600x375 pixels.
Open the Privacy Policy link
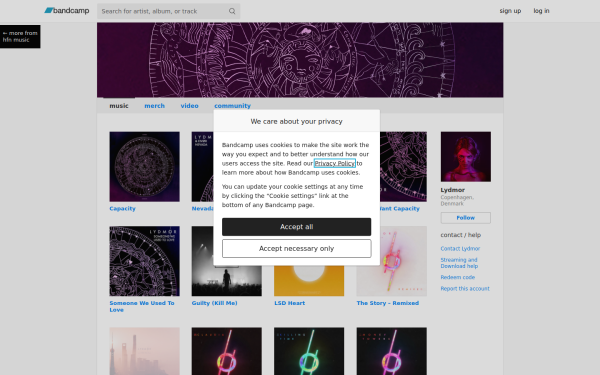coord(335,163)
